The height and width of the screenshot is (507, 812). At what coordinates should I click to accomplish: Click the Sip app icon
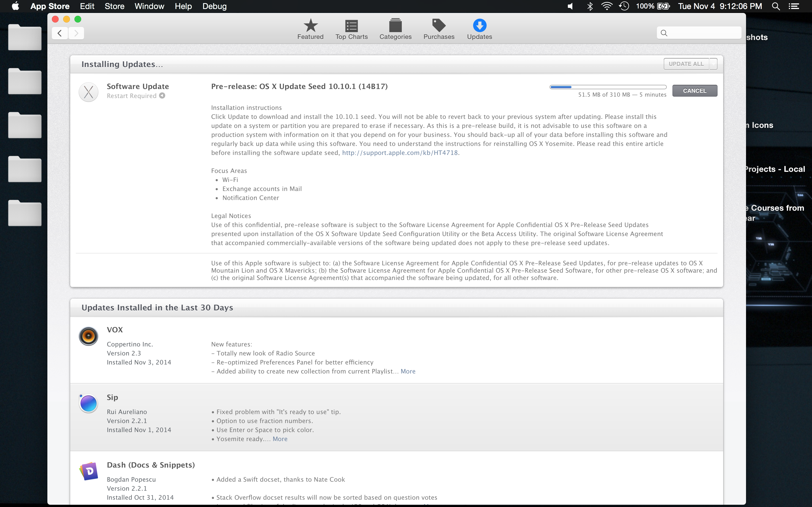click(x=88, y=403)
